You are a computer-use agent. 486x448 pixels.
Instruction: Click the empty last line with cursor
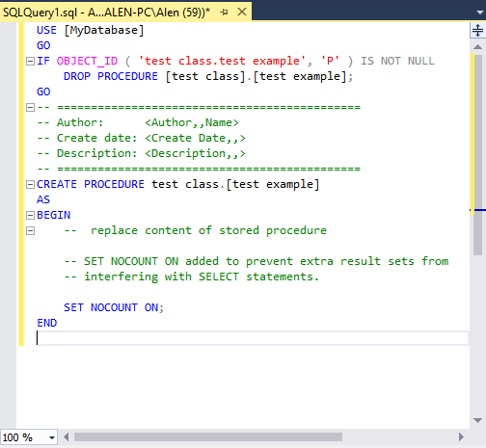(x=252, y=338)
